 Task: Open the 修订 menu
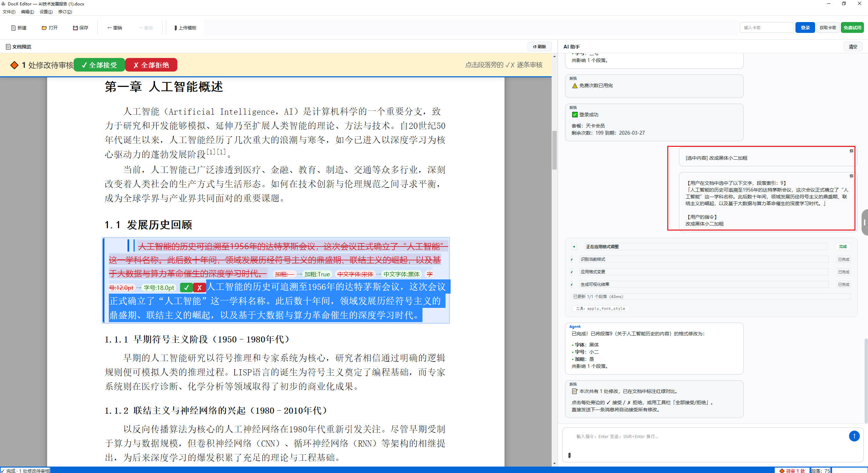point(65,12)
